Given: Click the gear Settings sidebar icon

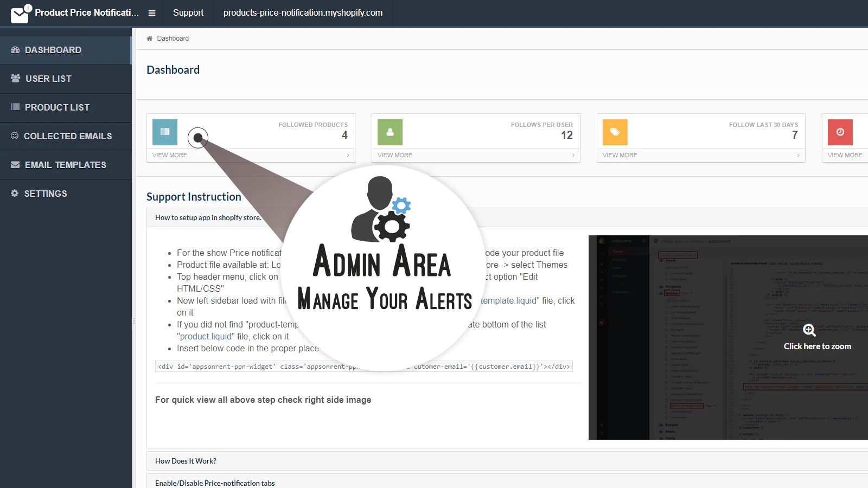Looking at the screenshot, I should click(x=15, y=193).
